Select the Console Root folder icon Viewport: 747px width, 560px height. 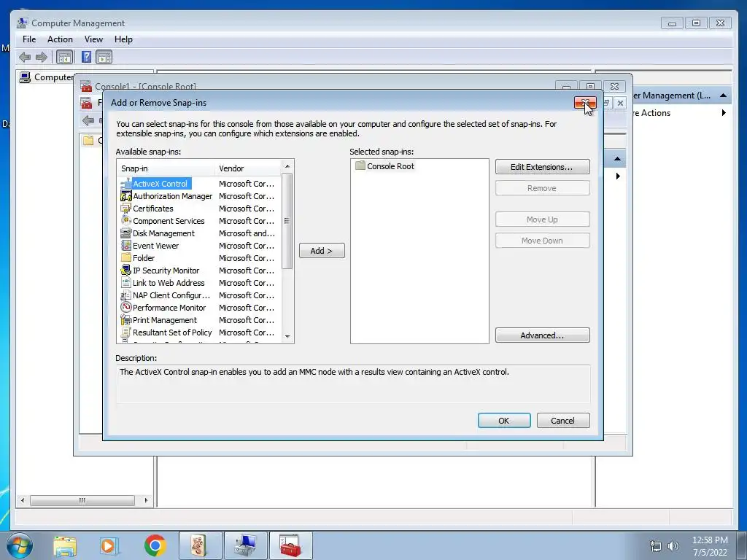coord(360,166)
